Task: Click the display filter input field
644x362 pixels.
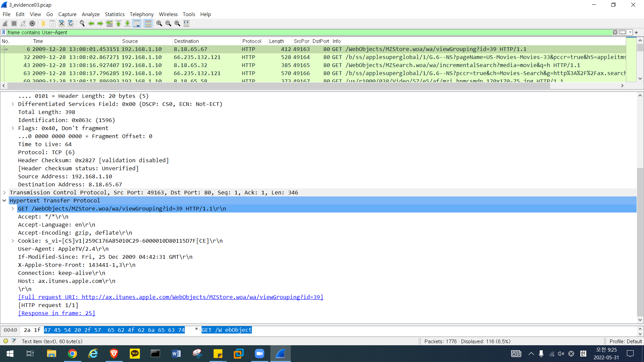Action: (302, 33)
